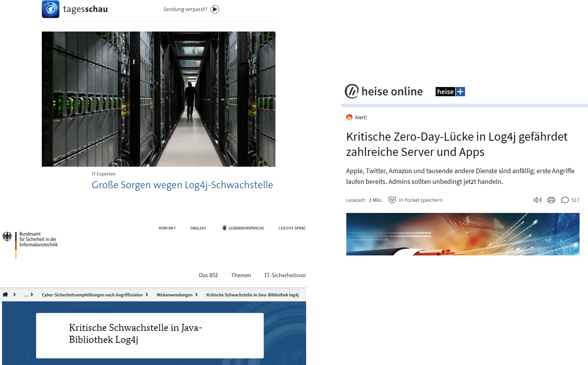Click the Alert! flame icon
The image size is (588, 365).
349,117
